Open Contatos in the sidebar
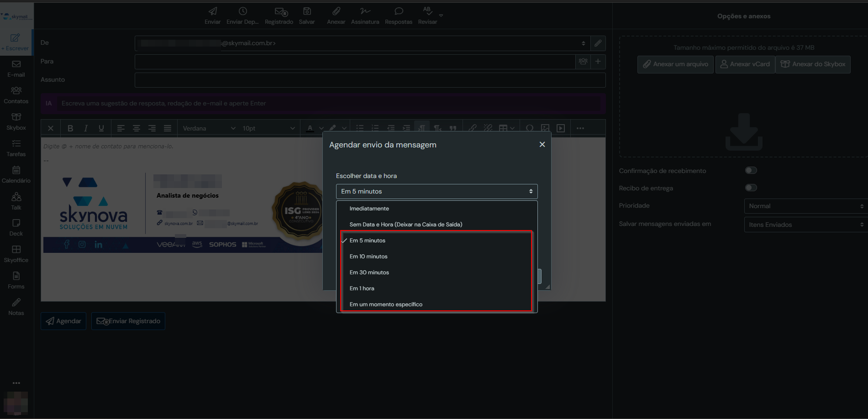This screenshot has width=868, height=419. (16, 94)
